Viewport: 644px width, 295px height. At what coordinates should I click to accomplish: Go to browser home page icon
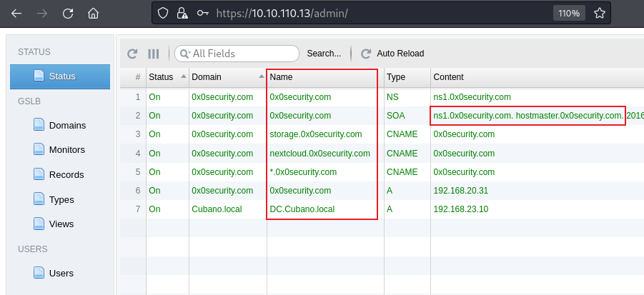(x=93, y=14)
